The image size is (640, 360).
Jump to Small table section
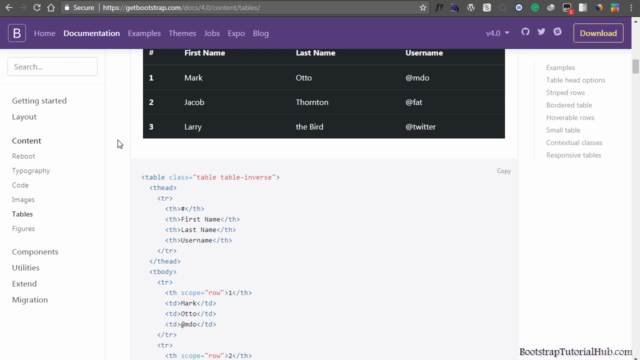click(563, 130)
